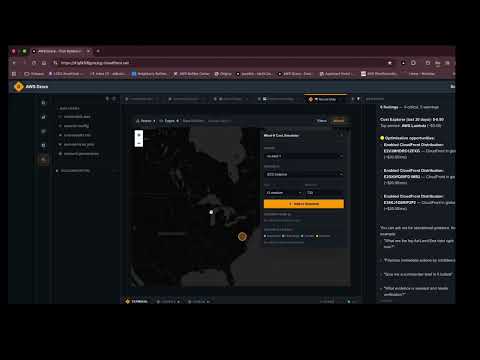Open the t3.medium instance type dropdown
Screen dimensions: 480x360
(x=283, y=193)
